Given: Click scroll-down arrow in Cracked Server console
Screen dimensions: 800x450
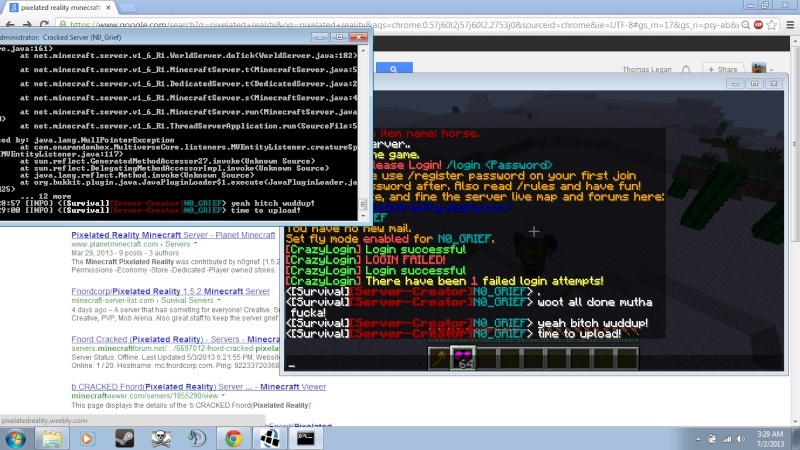Looking at the screenshot, I should pos(363,216).
